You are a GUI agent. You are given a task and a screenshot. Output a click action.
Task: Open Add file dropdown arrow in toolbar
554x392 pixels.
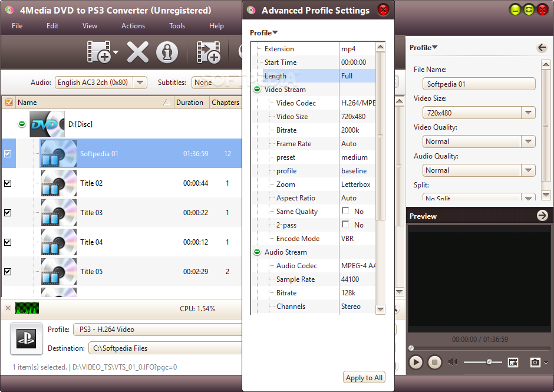(116, 52)
